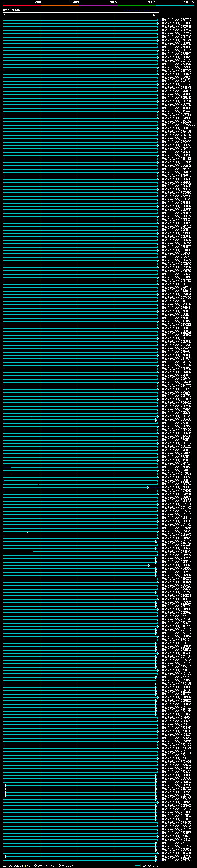Select the UniRef100_Q8W0W2 label
This screenshot has width=197, height=868.
pos(176,419)
